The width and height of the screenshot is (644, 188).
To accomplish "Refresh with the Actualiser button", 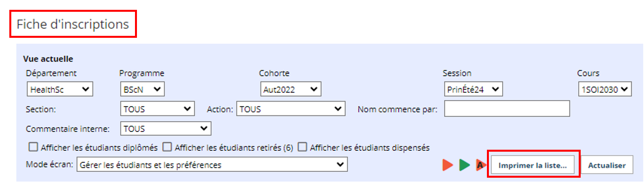I will pos(607,165).
